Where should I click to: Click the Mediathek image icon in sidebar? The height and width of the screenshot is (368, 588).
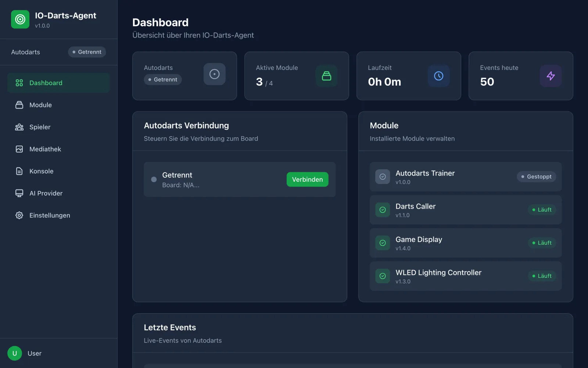[x=19, y=149]
